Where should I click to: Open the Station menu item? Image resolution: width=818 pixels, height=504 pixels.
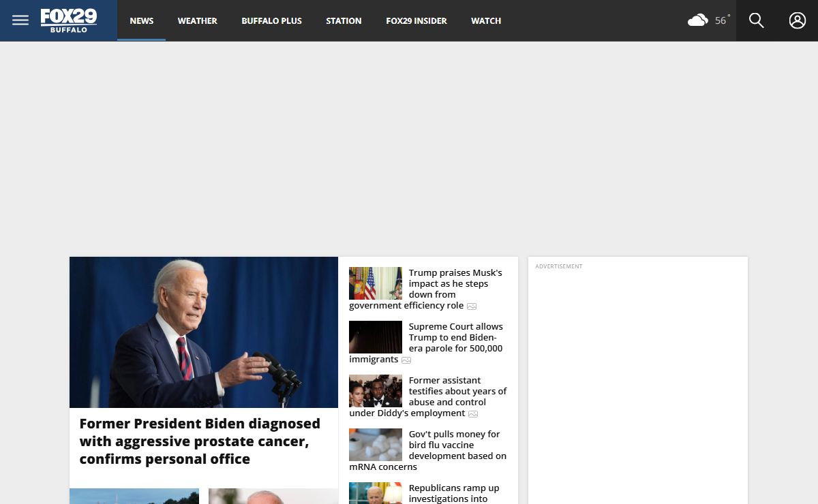click(344, 20)
